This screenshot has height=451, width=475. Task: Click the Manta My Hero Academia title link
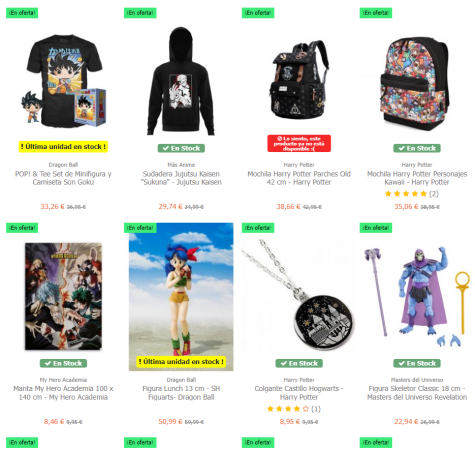(63, 393)
